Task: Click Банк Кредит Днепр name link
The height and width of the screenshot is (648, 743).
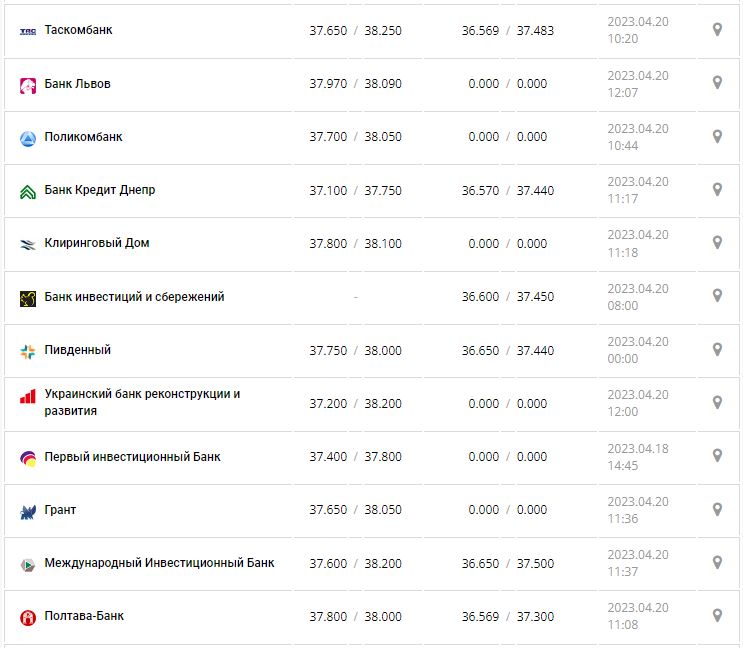Action: click(x=100, y=190)
